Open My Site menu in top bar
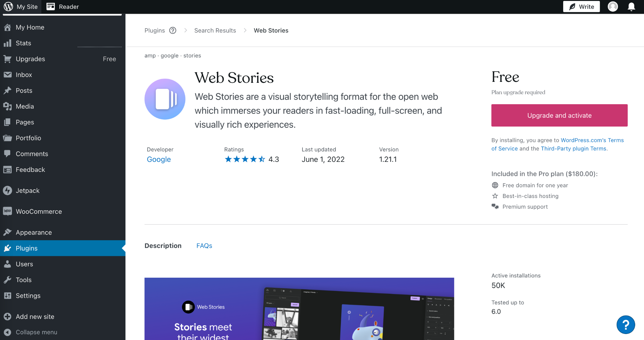 (21, 7)
